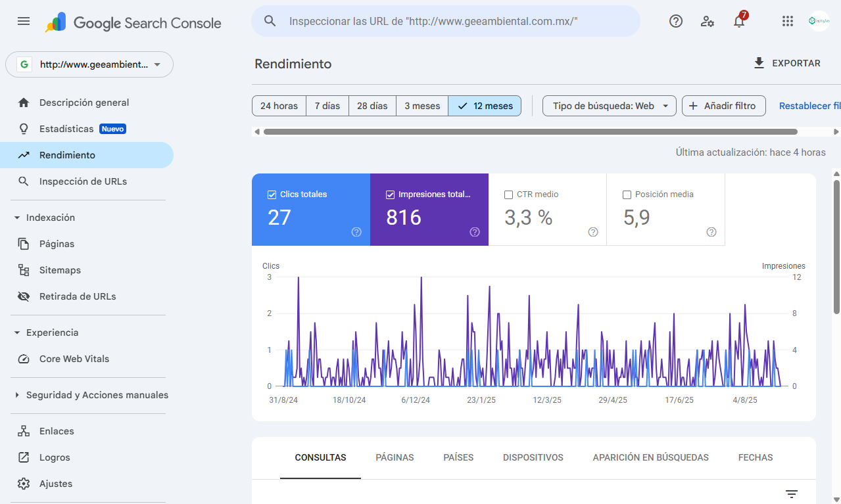841x504 pixels.
Task: Click the Help question mark icon
Action: click(675, 21)
